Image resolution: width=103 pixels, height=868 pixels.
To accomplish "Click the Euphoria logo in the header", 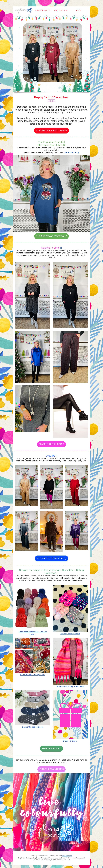I will [x=23, y=10].
